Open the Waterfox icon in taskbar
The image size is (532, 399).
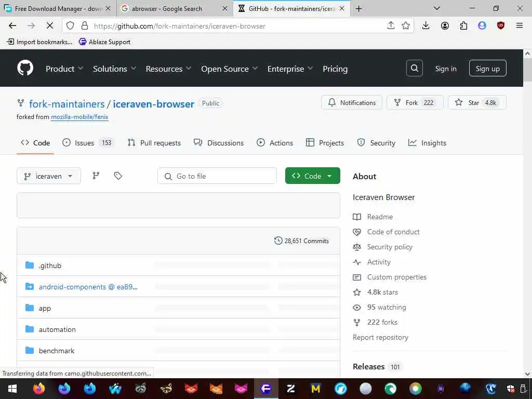coord(115,389)
